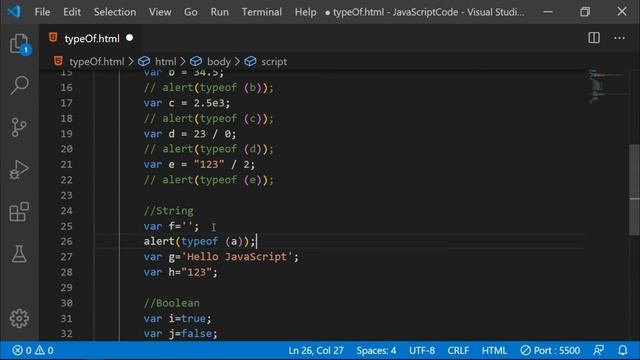640x360 pixels.
Task: Split the editor to the right
Action: click(x=594, y=38)
